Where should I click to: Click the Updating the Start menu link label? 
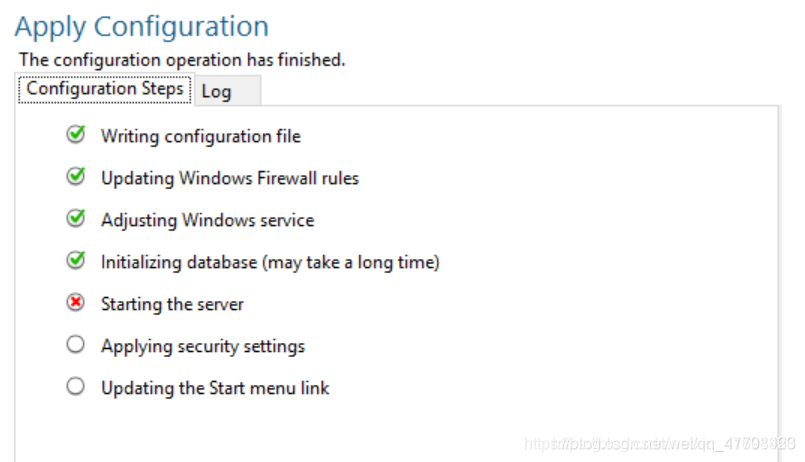(x=215, y=388)
